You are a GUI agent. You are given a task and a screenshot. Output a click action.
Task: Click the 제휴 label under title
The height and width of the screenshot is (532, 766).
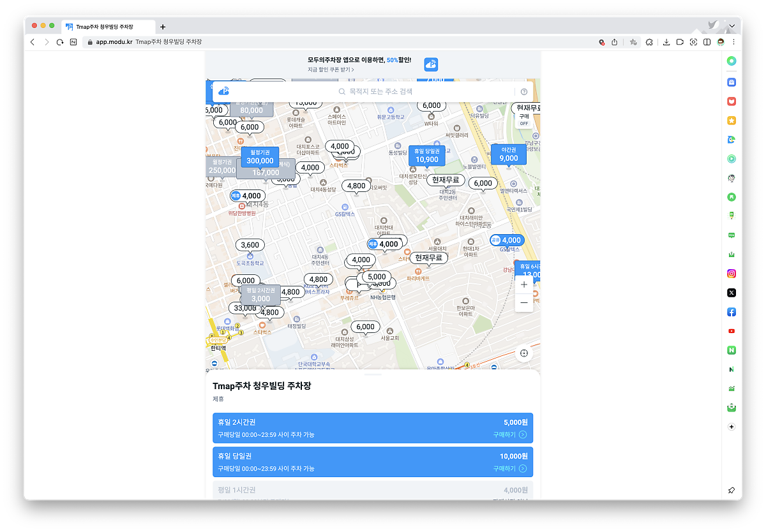219,399
